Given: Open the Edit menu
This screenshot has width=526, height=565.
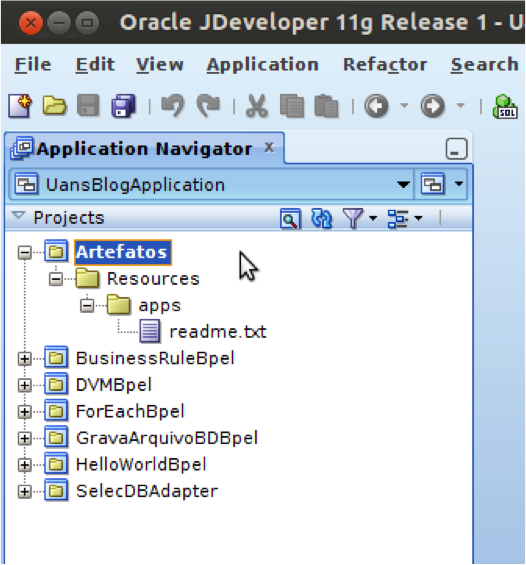Looking at the screenshot, I should tap(95, 65).
